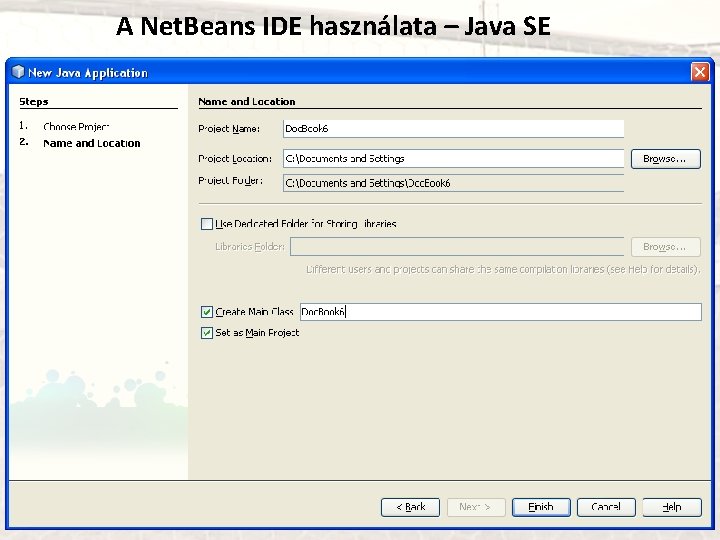Click the Project Folder label
Image resolution: width=720 pixels, height=540 pixels.
point(230,180)
